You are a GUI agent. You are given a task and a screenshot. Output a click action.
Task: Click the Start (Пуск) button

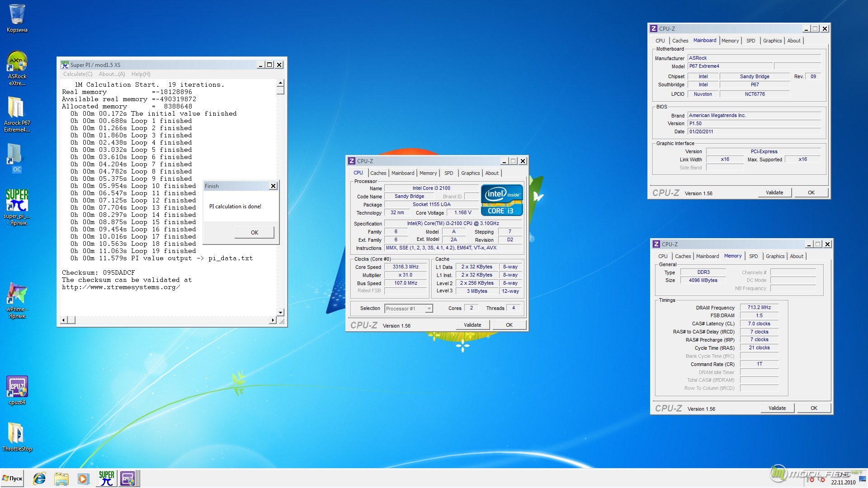tap(12, 479)
